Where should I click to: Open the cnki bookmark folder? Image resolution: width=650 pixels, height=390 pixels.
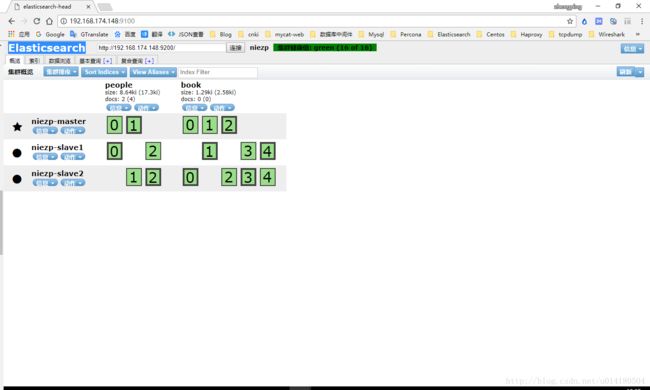[x=249, y=34]
